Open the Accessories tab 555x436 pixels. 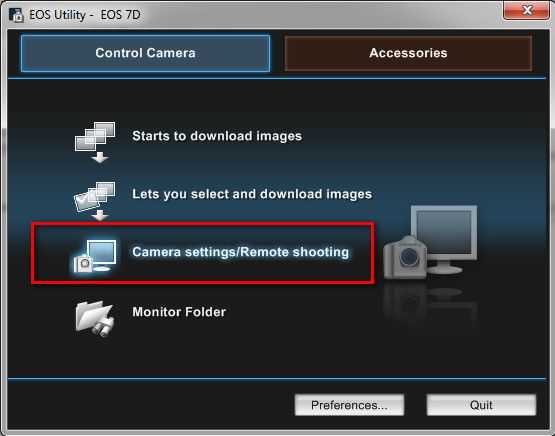[x=408, y=53]
